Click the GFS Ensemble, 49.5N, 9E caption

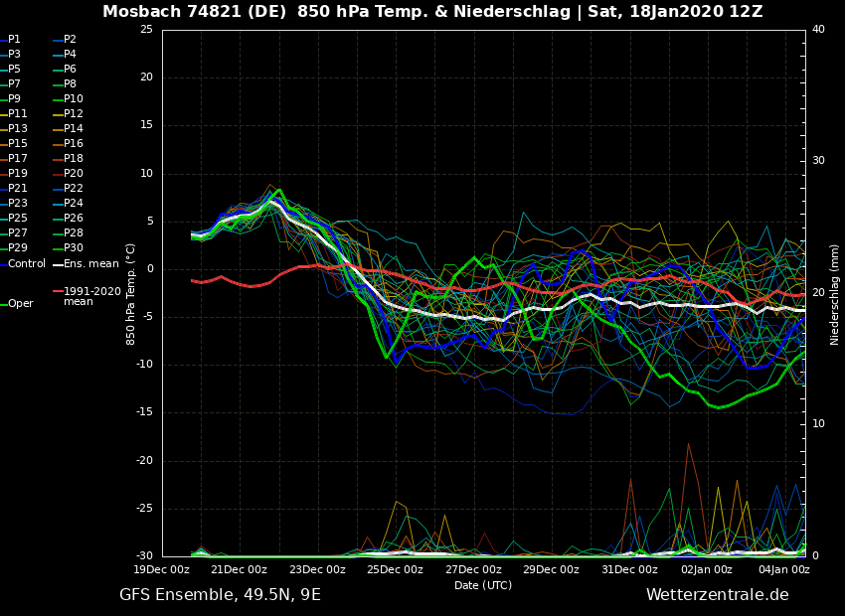(220, 595)
